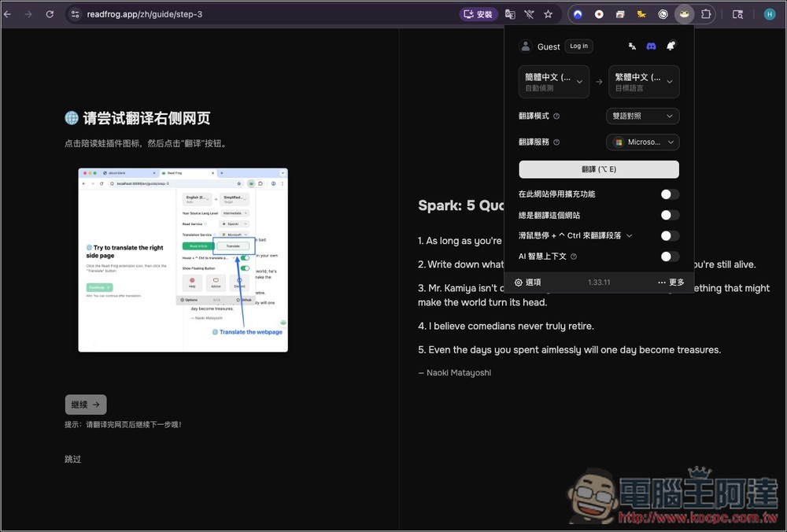Click the browser forward arrow
Viewport: 787px width, 532px height.
pos(28,14)
